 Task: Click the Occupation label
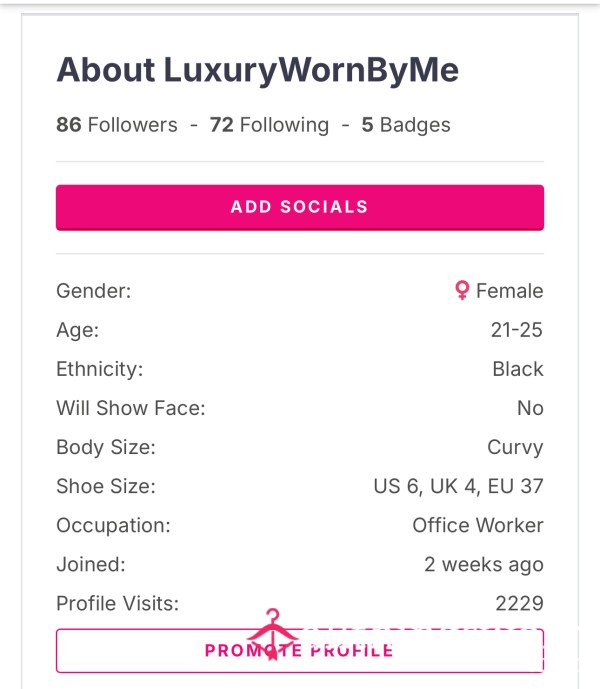point(113,526)
